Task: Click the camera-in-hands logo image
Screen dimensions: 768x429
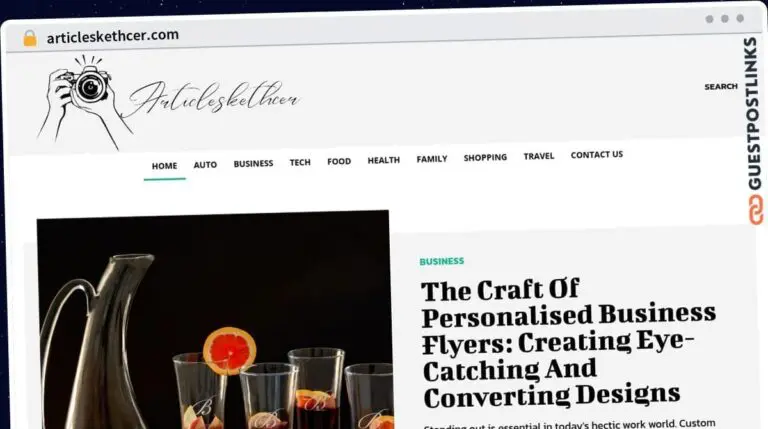Action: coord(84,102)
